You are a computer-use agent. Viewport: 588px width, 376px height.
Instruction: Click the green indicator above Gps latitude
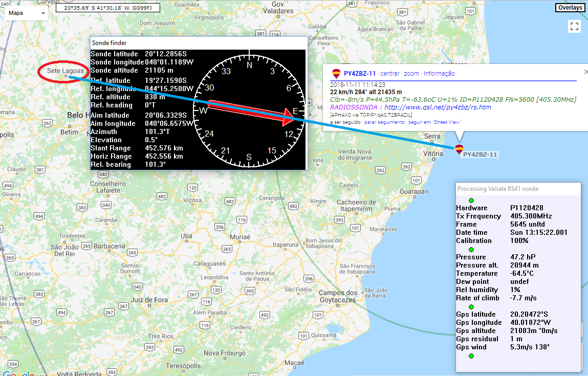tap(471, 307)
